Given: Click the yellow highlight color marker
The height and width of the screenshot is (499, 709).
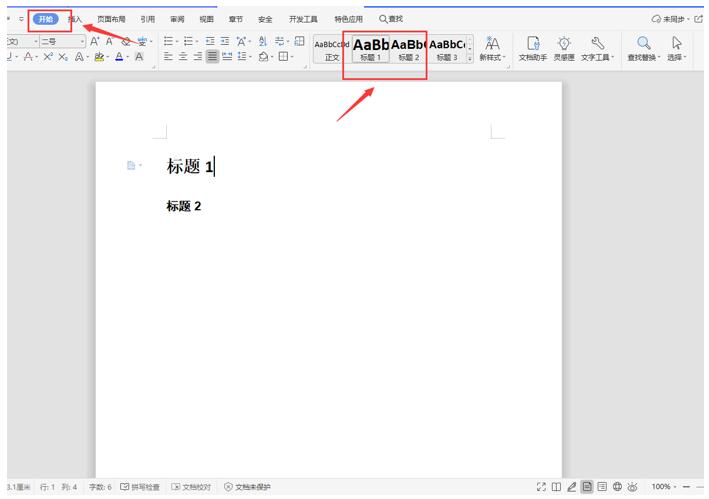Looking at the screenshot, I should [99, 57].
